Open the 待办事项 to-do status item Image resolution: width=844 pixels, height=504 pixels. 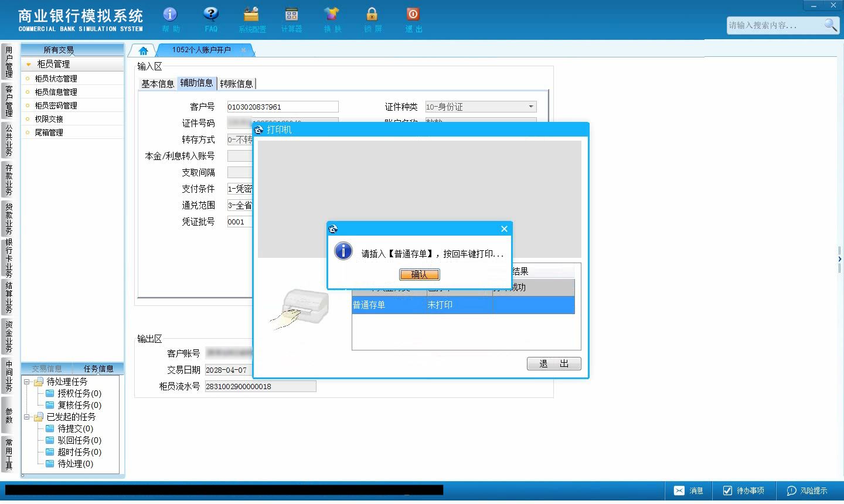coord(743,491)
